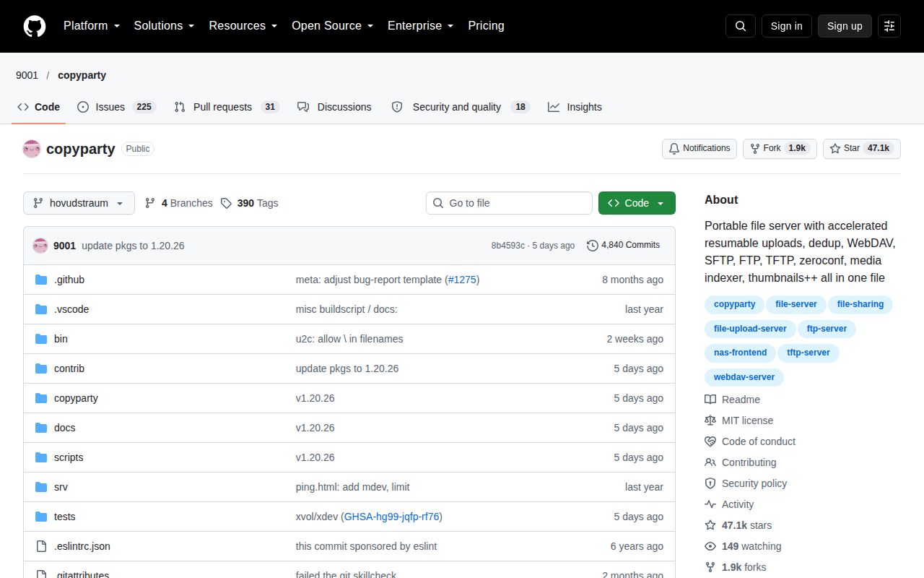Open the contrib folder

pyautogui.click(x=69, y=368)
